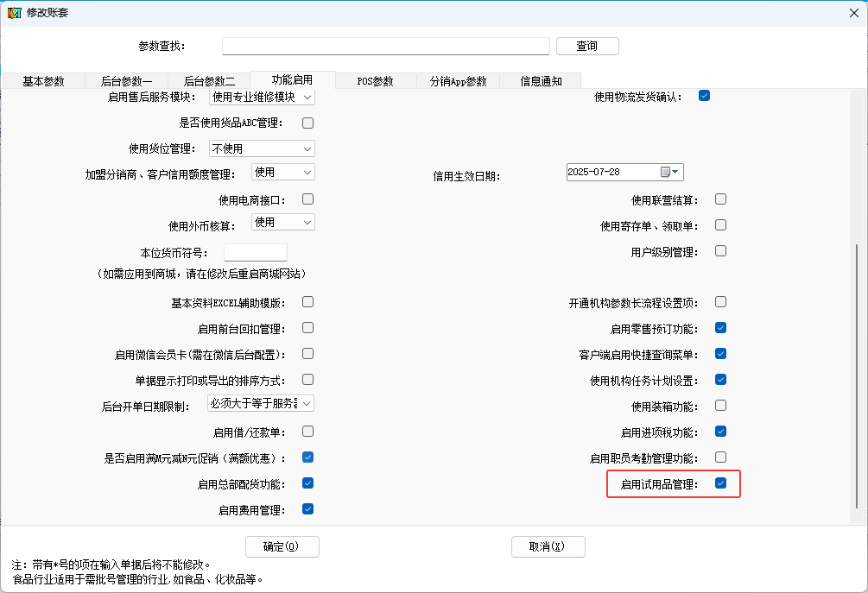This screenshot has width=868, height=593.
Task: Click 取消(X) button
Action: (548, 546)
